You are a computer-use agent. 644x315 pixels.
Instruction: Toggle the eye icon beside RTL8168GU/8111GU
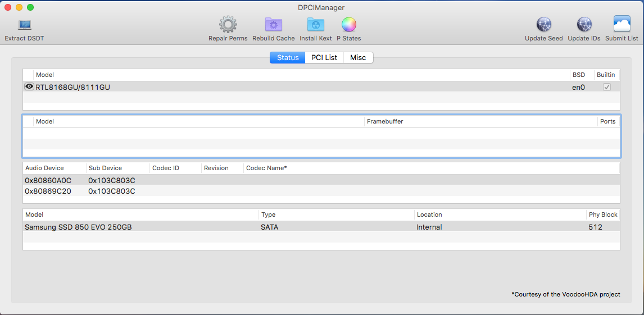[29, 87]
